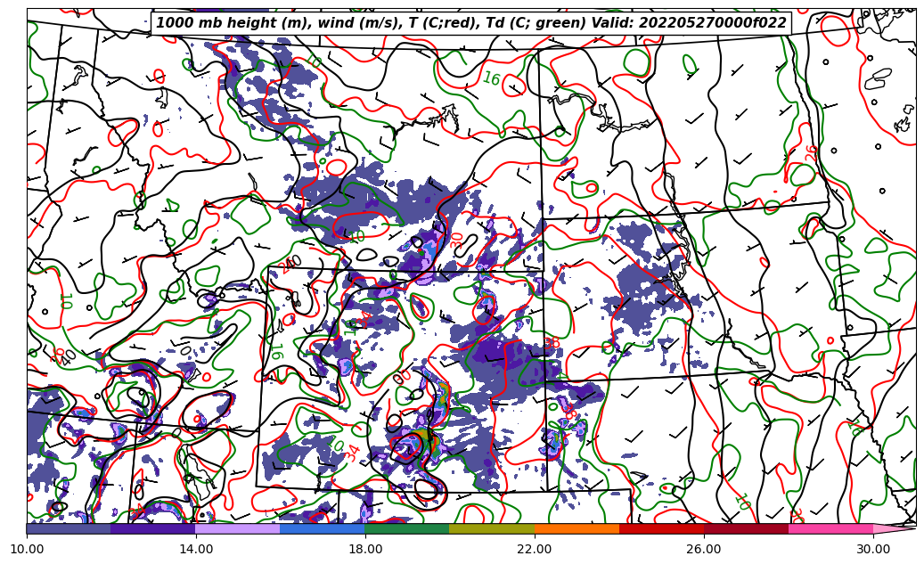Click the 26.00 colorbar tick label
924x564 pixels.
(704, 549)
